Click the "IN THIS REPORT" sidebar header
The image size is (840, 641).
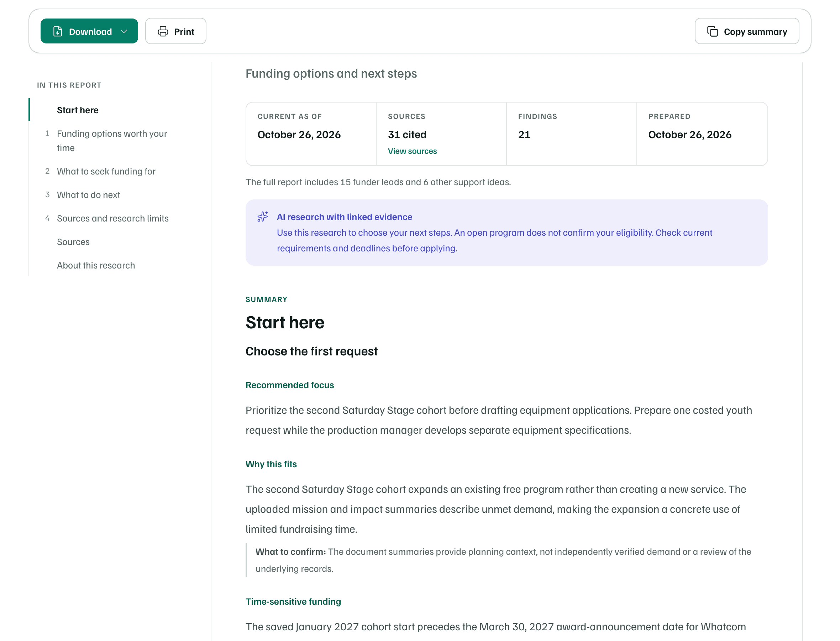pos(69,85)
